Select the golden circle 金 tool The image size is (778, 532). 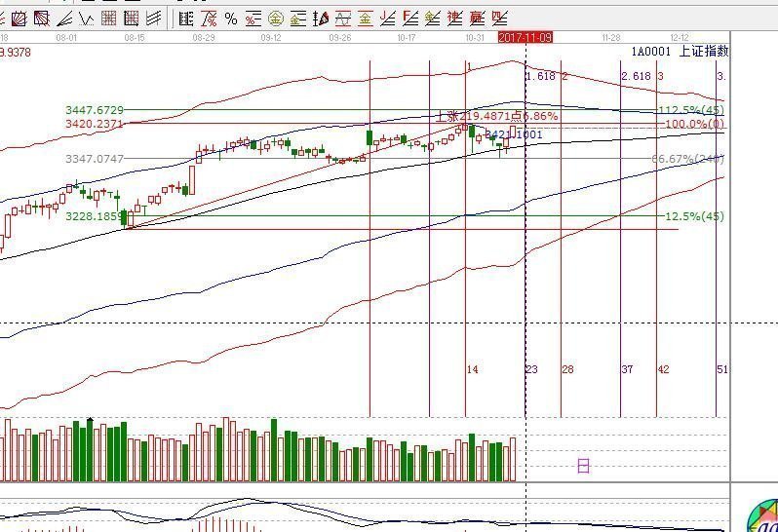pyautogui.click(x=275, y=19)
